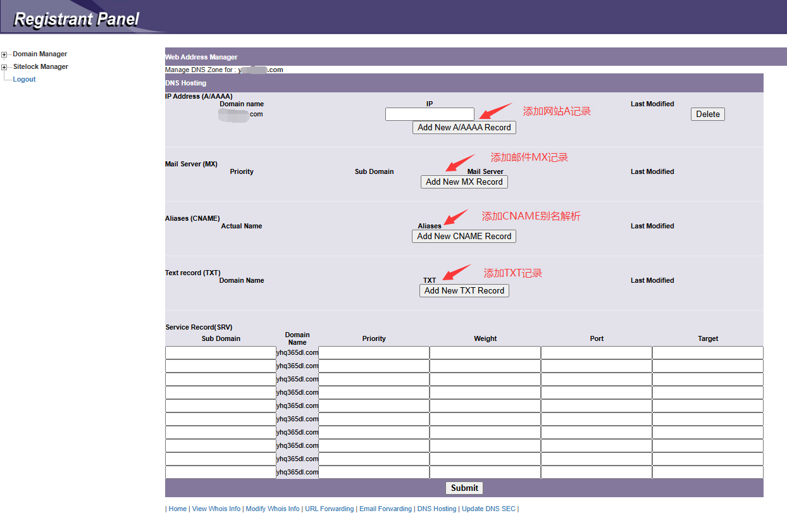Click the Logout link

[24, 80]
